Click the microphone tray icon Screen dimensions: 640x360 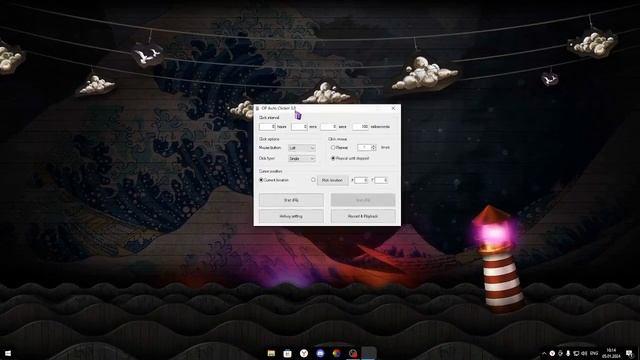tap(568, 353)
